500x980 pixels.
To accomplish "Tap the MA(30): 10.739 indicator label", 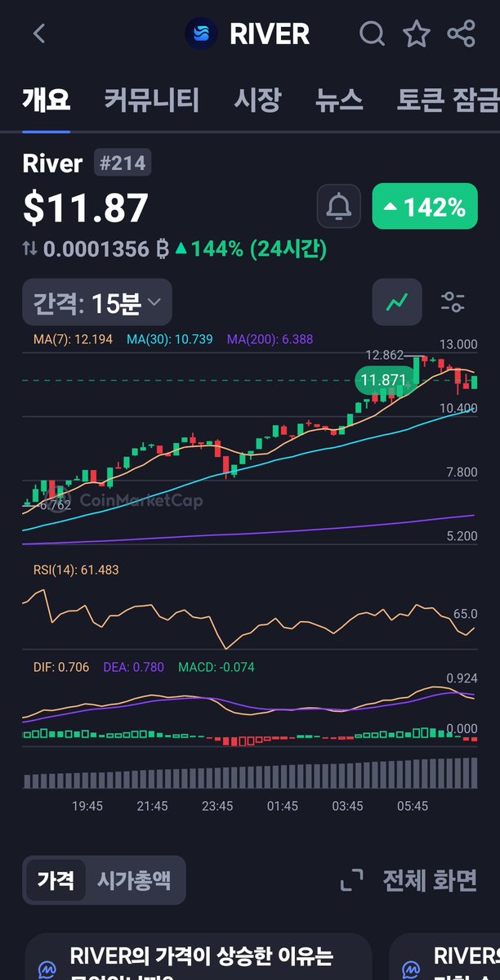I will [169, 339].
